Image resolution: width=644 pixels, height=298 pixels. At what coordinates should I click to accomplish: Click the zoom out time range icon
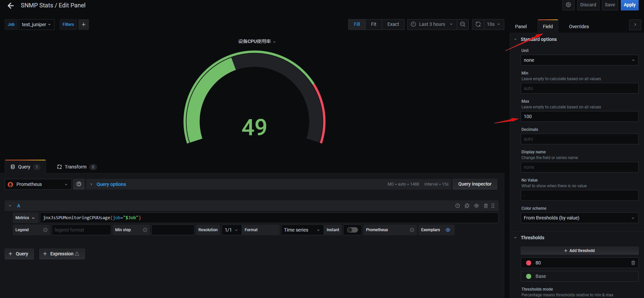click(463, 24)
